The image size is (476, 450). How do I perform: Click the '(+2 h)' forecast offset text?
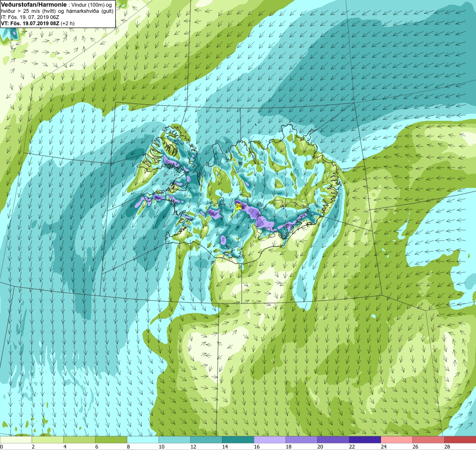68,23
